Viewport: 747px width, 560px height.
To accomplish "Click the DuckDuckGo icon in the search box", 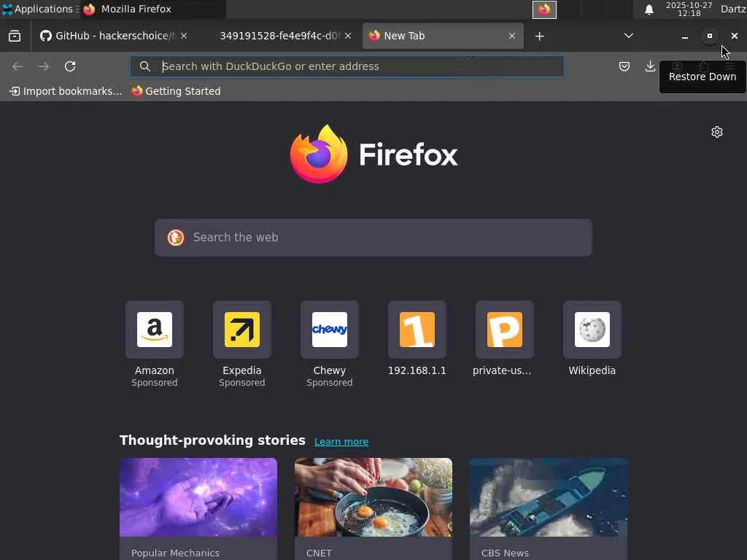I will click(x=175, y=237).
